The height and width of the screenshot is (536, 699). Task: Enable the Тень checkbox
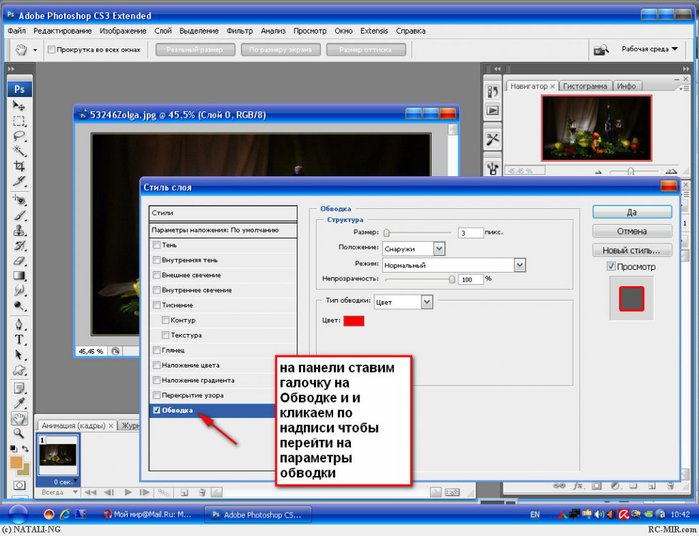pyautogui.click(x=156, y=245)
